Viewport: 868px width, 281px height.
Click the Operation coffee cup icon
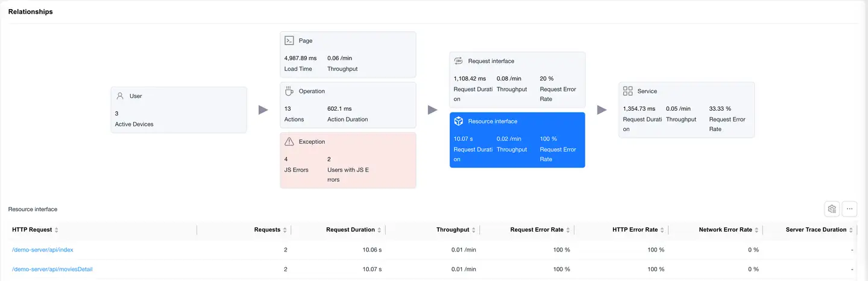(x=289, y=91)
